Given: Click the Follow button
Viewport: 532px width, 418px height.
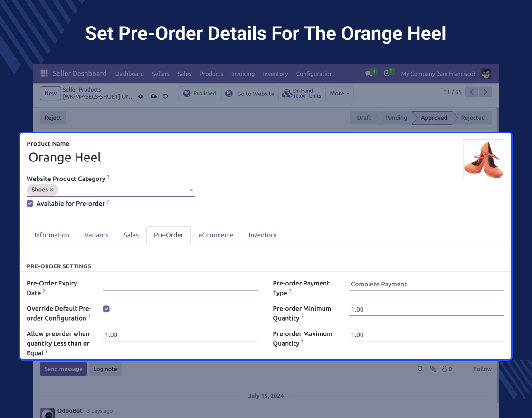Looking at the screenshot, I should 483,369.
